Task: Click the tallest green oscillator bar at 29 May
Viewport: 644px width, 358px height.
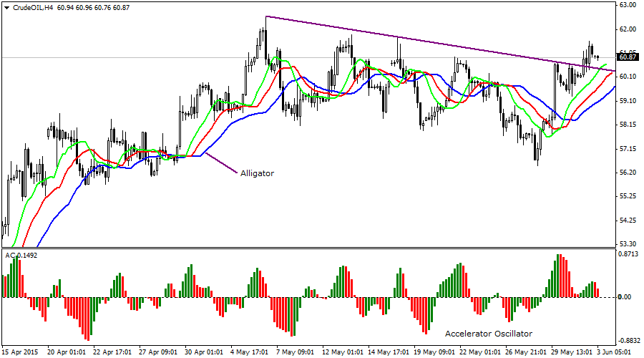Action: (x=557, y=276)
